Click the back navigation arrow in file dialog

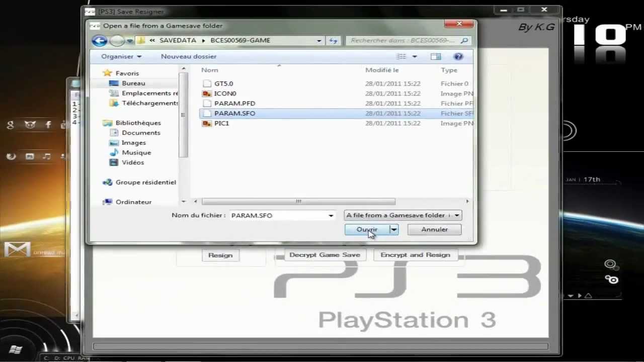[100, 41]
